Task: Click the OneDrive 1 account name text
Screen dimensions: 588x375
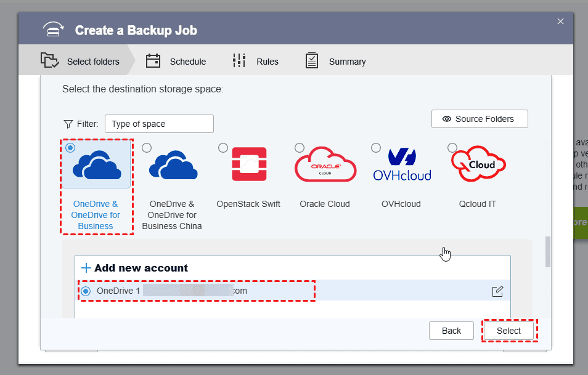Action: click(172, 291)
